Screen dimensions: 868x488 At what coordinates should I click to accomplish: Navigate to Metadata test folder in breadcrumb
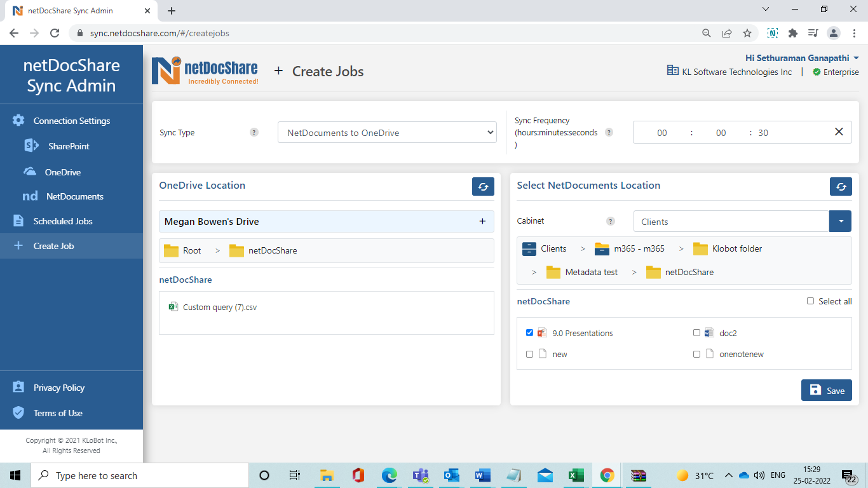coord(592,272)
